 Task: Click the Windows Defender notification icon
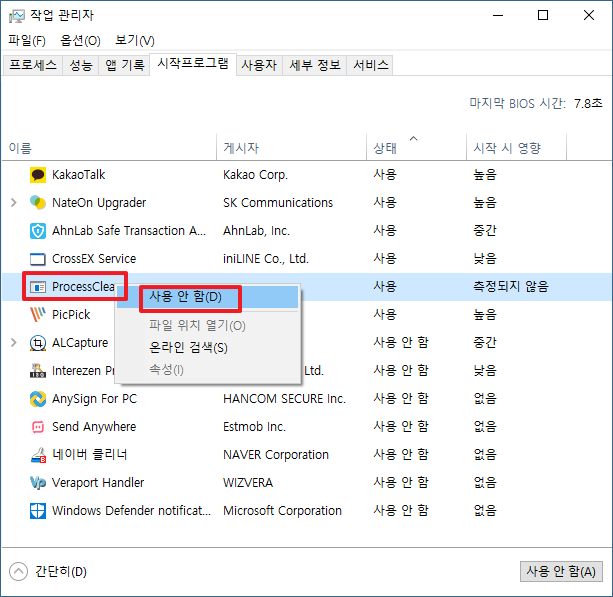38,511
